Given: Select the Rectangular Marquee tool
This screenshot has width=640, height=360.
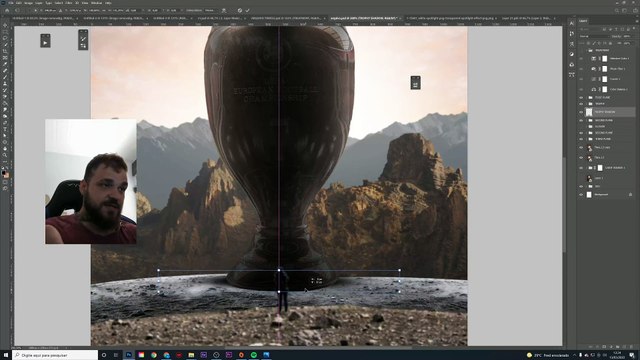Looking at the screenshot, I should point(5,32).
